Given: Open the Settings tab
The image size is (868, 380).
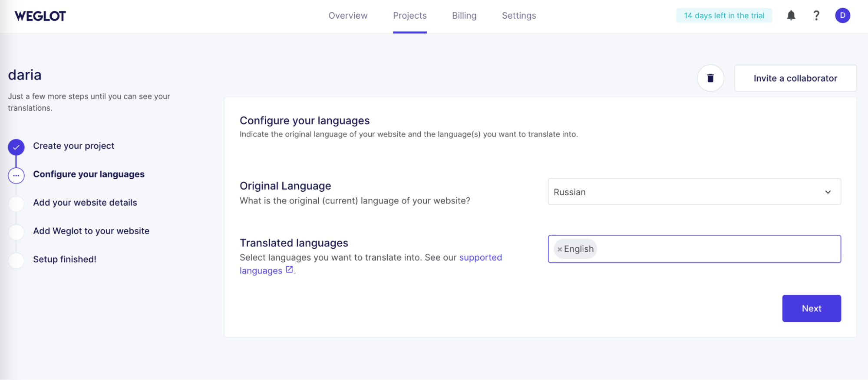Looking at the screenshot, I should click(x=519, y=16).
